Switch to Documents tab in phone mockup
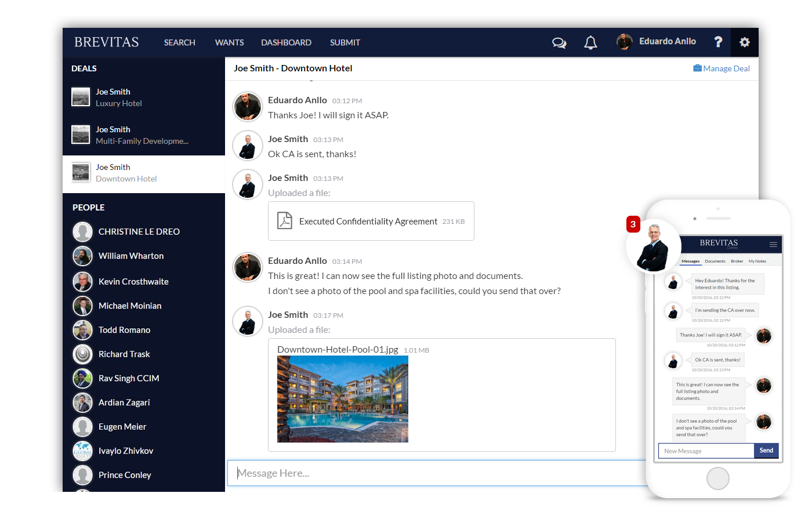Image resolution: width=812 pixels, height=522 pixels. [715, 261]
